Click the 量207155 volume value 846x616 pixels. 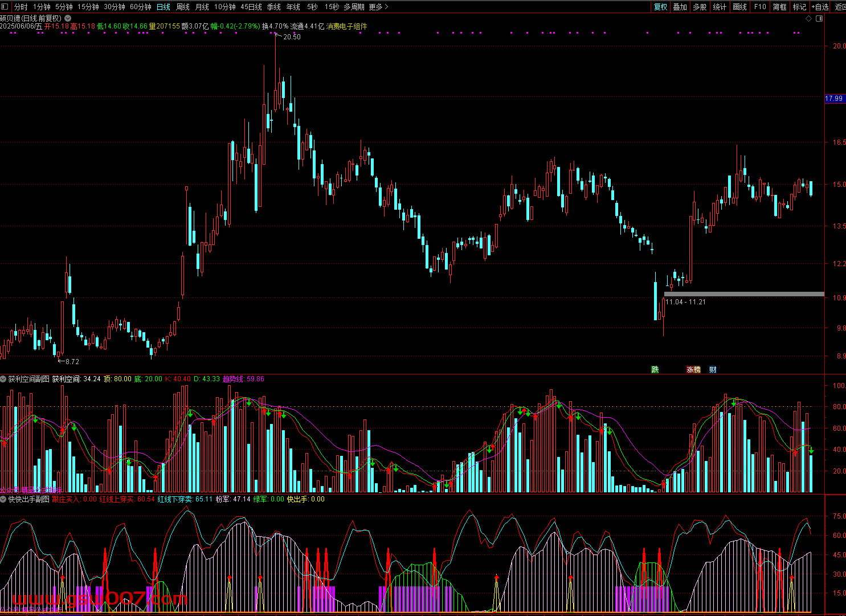[165, 26]
